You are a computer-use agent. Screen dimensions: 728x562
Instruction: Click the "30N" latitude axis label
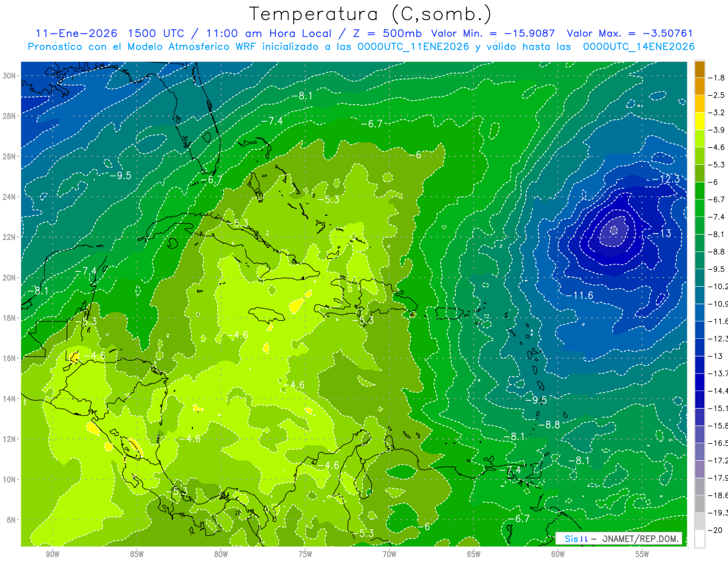(10, 75)
